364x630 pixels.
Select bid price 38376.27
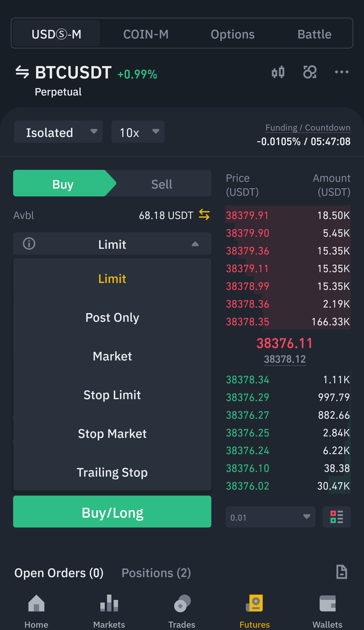tap(247, 415)
